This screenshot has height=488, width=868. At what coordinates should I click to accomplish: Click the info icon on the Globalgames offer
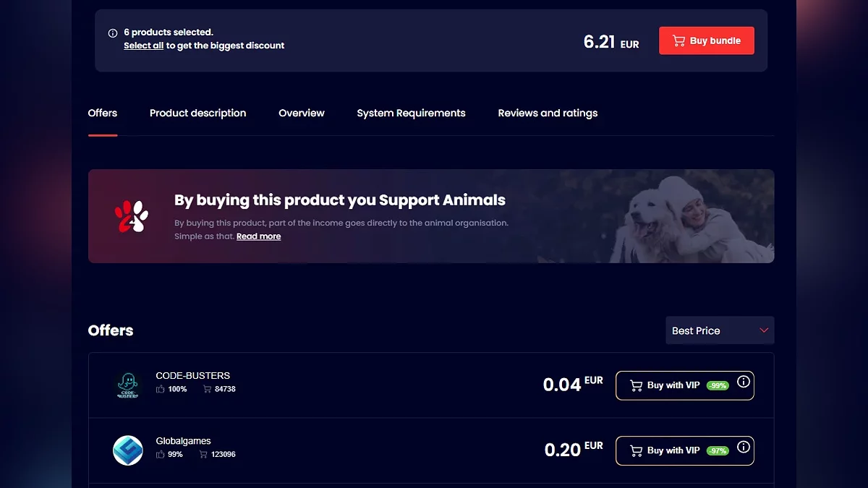(743, 448)
